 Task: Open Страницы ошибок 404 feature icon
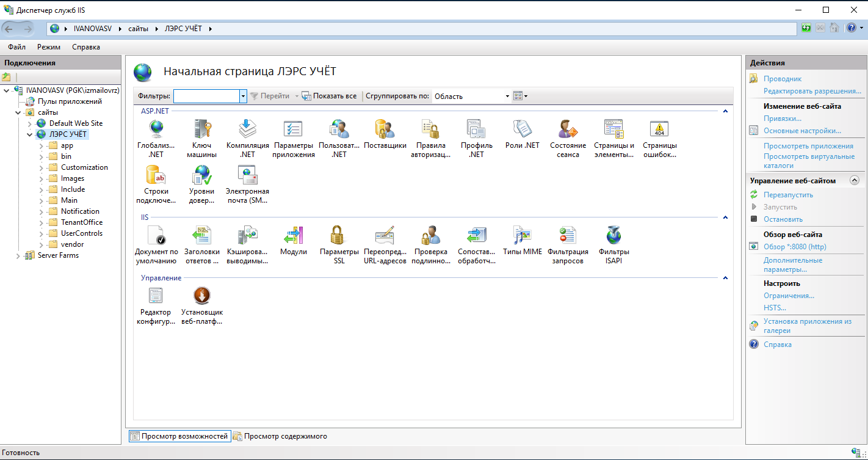pyautogui.click(x=660, y=129)
